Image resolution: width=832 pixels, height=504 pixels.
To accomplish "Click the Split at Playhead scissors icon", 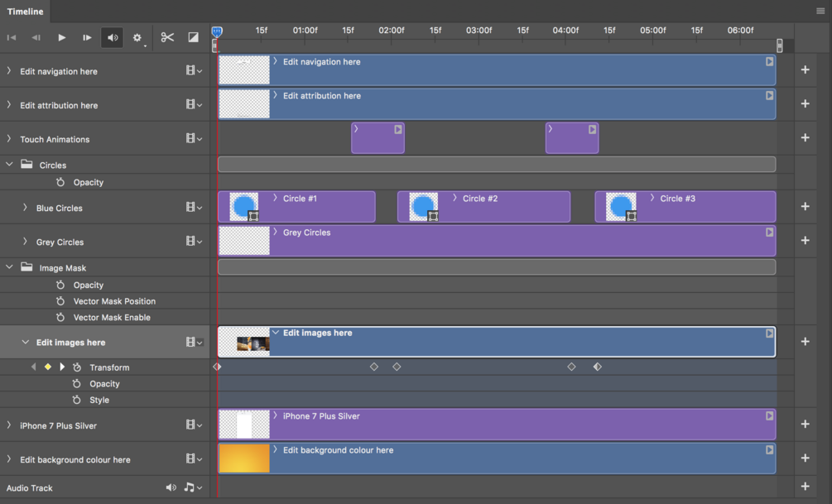I will 167,37.
